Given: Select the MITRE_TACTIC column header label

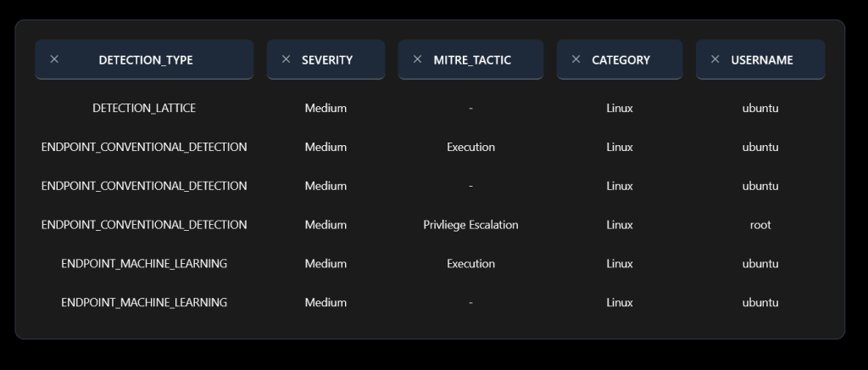Looking at the screenshot, I should tap(472, 60).
